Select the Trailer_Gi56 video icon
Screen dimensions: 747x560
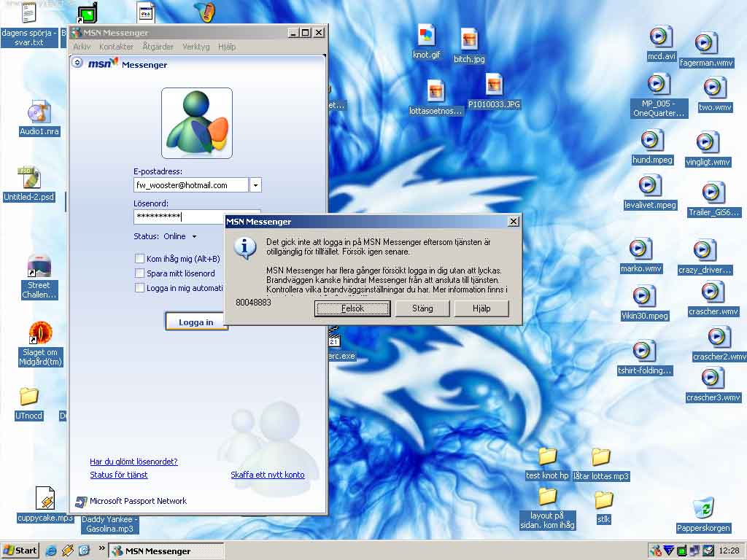point(713,192)
